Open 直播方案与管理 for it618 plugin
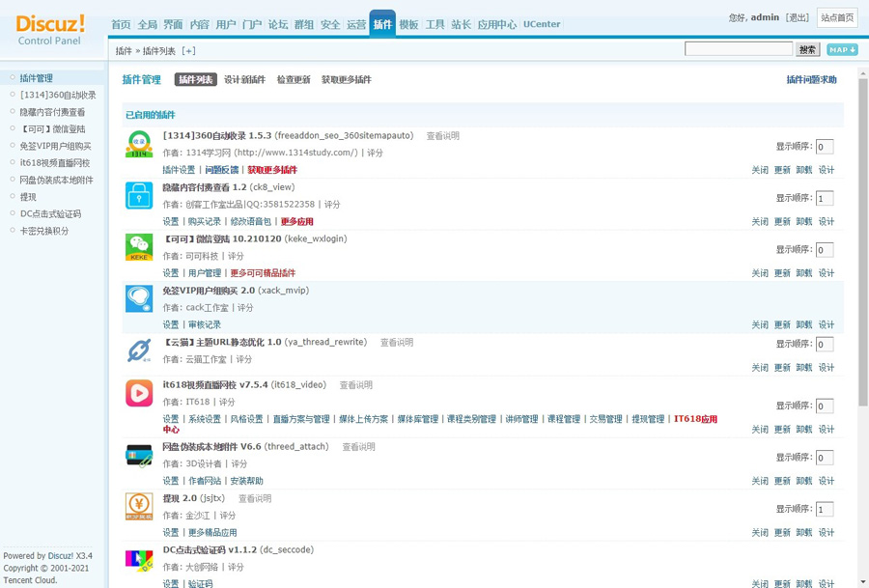The height and width of the screenshot is (588, 869). tap(301, 419)
